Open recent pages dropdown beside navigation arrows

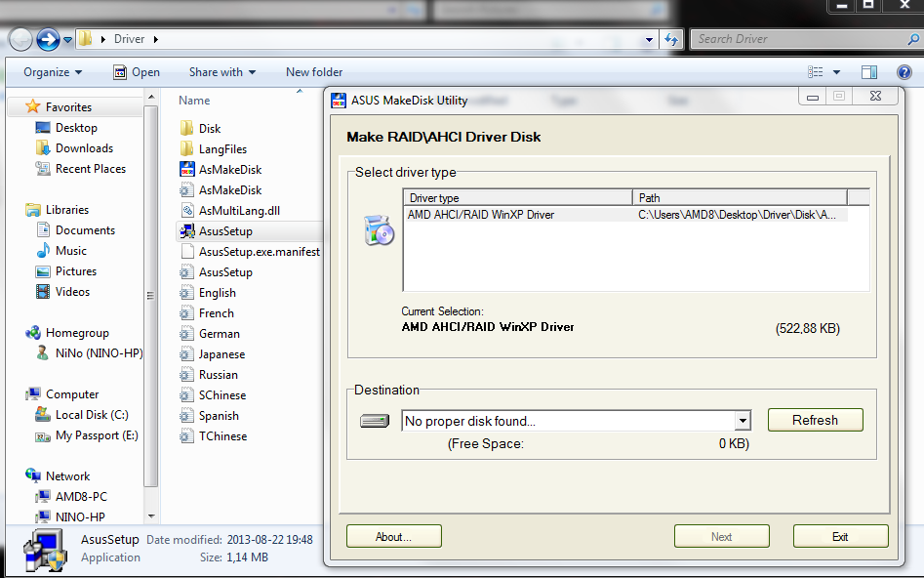67,40
